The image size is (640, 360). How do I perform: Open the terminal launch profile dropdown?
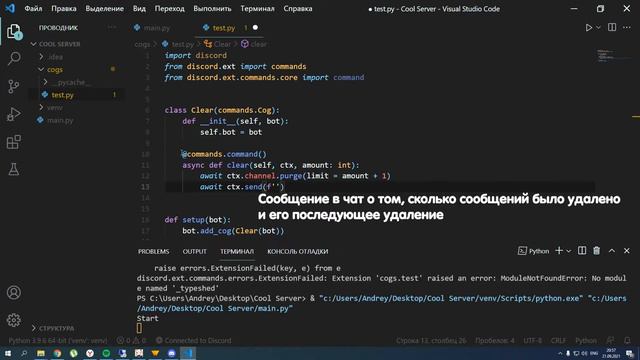pos(569,251)
